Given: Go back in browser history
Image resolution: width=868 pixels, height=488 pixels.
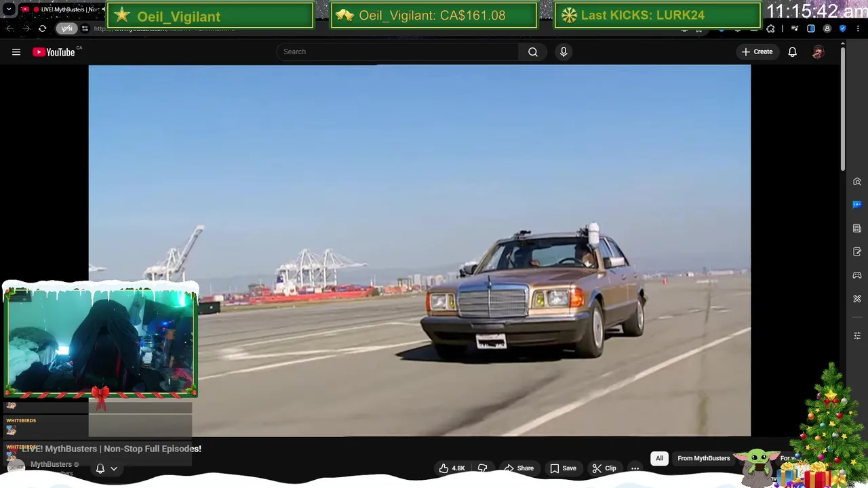Looking at the screenshot, I should click(9, 28).
